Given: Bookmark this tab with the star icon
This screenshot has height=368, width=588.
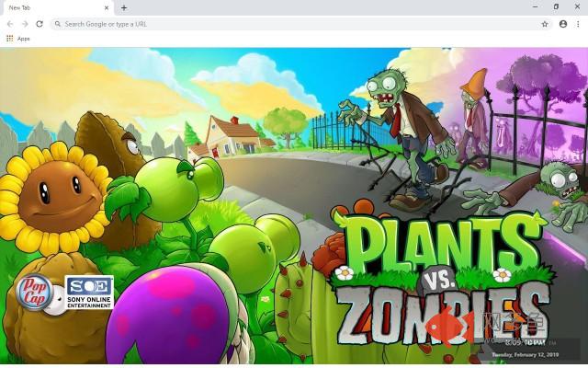Looking at the screenshot, I should point(545,24).
